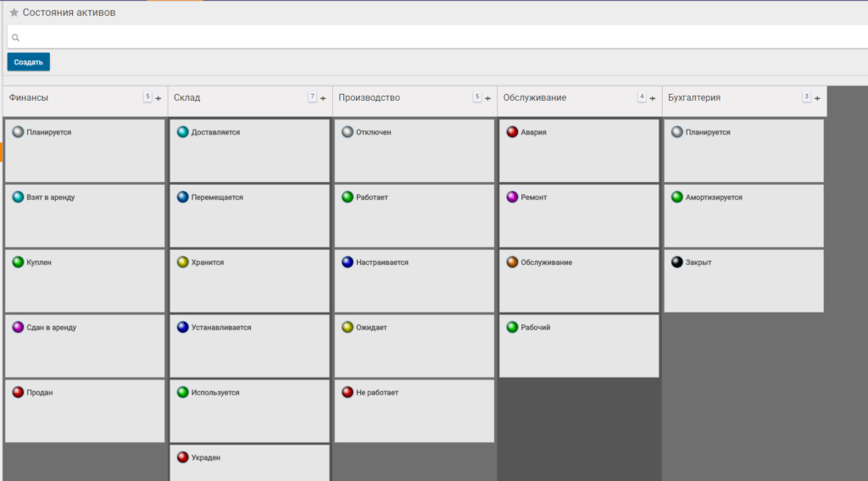
Task: Click the red ball of Украден
Action: [x=183, y=457]
